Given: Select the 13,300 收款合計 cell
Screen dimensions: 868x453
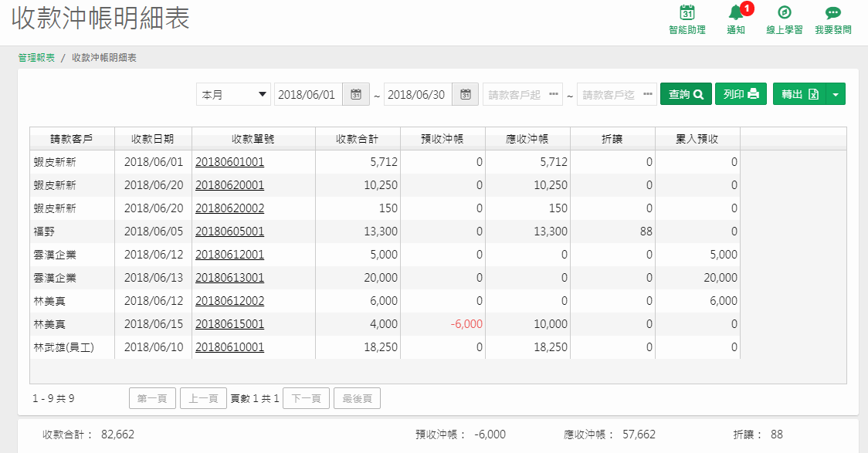Looking at the screenshot, I should [358, 232].
